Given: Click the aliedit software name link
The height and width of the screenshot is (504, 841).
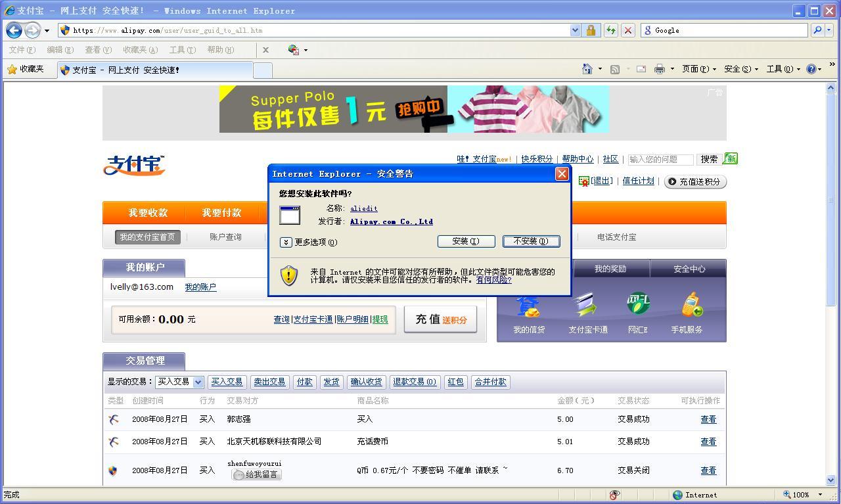Looking at the screenshot, I should [364, 208].
